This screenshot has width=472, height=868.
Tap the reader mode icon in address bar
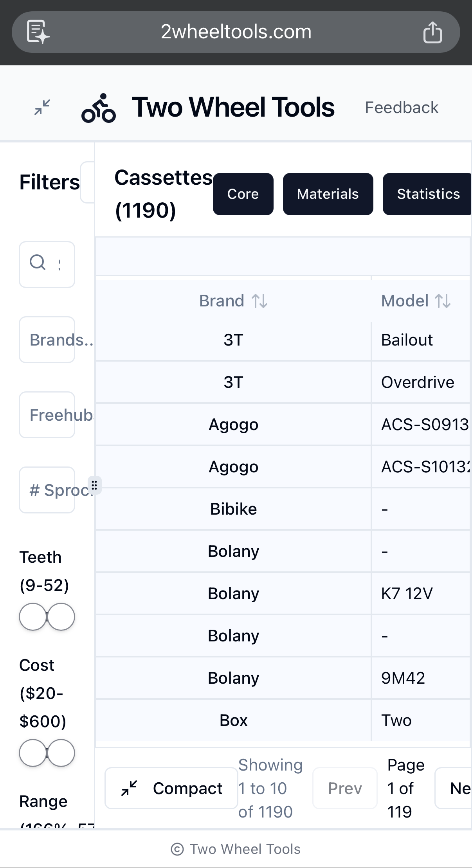click(38, 32)
